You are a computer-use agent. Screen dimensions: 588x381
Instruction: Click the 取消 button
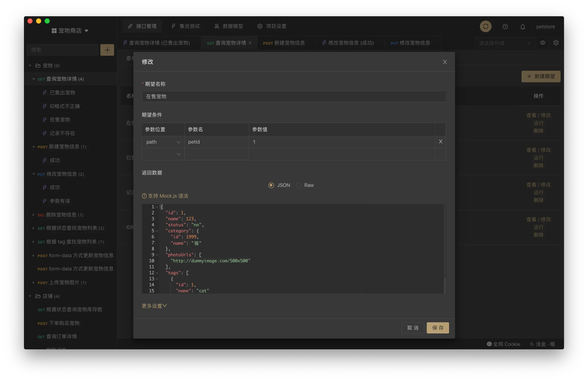[413, 328]
